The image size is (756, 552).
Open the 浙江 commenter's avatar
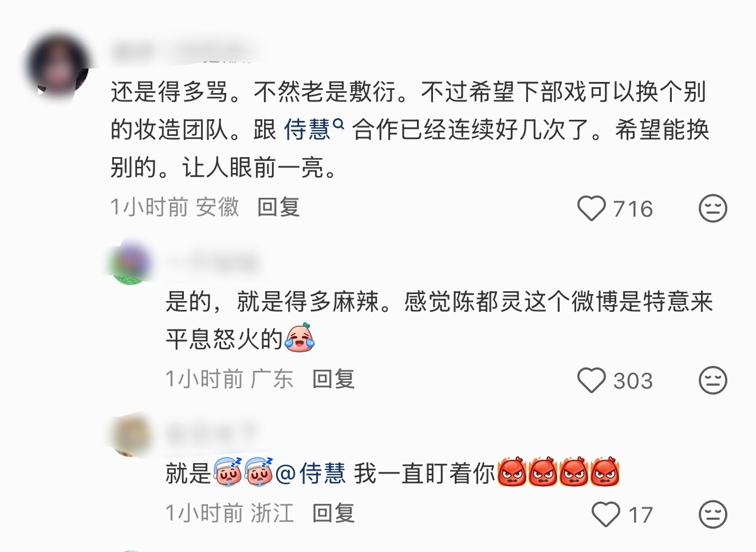click(x=132, y=434)
